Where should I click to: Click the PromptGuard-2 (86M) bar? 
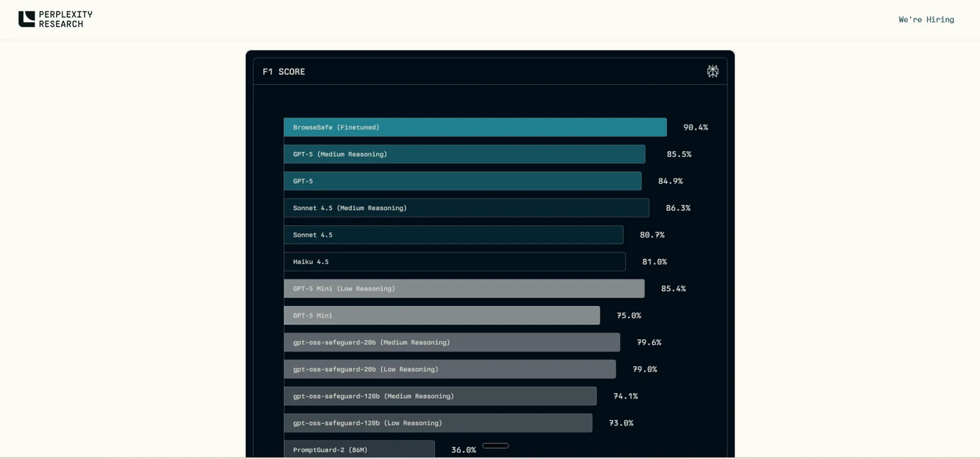359,449
